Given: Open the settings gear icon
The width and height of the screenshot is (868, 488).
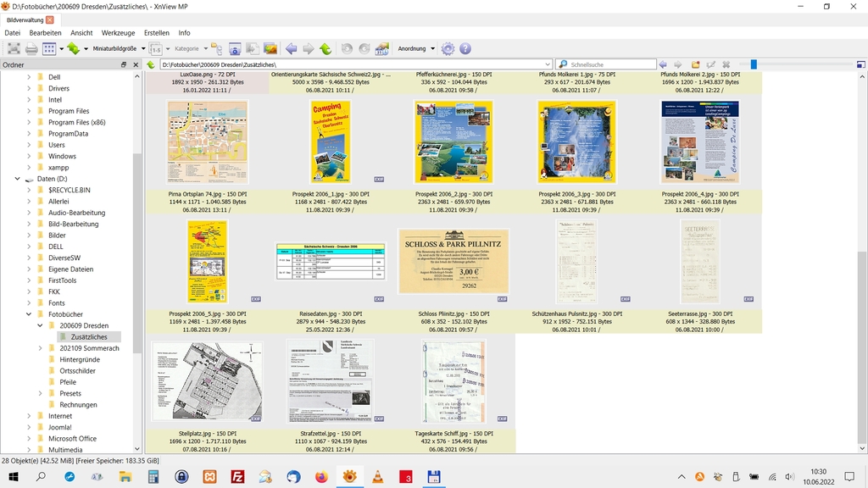Looking at the screenshot, I should [448, 49].
